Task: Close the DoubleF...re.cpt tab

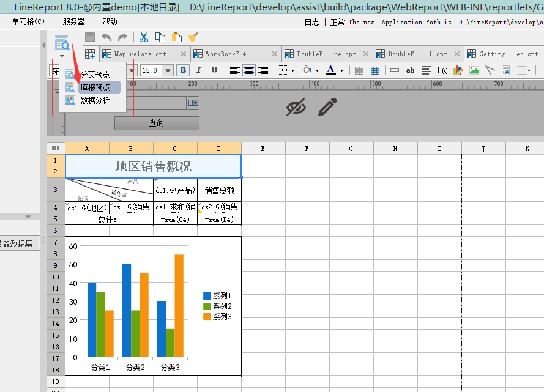Action: (366, 54)
